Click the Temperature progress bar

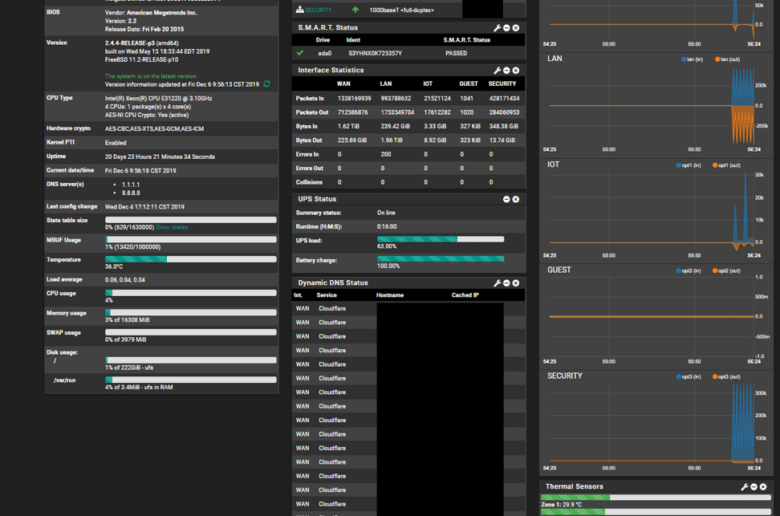pyautogui.click(x=191, y=259)
